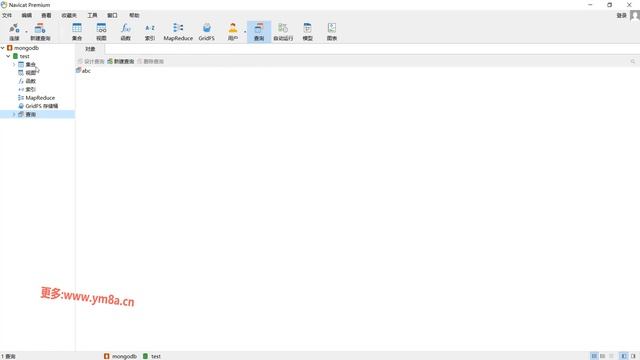The image size is (640, 360).
Task: Click the Navicat Premium title bar logo
Action: coord(4,5)
